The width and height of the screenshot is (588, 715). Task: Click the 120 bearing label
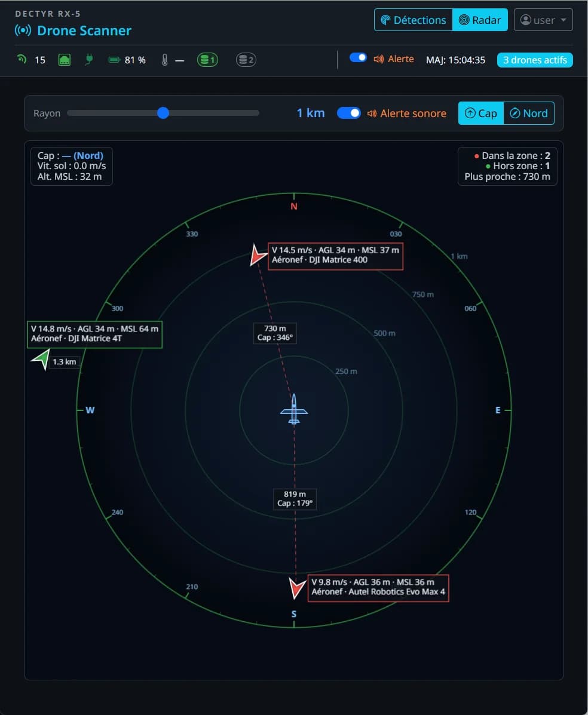470,513
